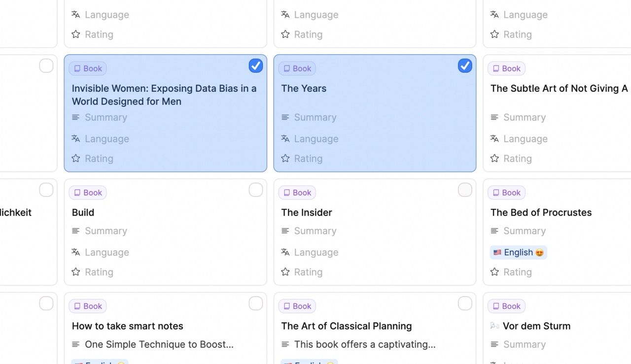631x364 pixels.
Task: Click the empty Summary field on The Insider
Action: [315, 231]
